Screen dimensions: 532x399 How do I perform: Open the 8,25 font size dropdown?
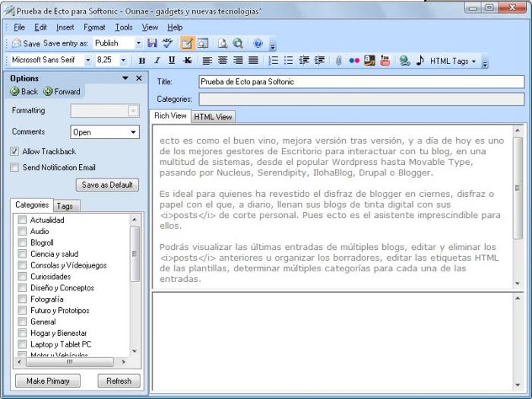[x=124, y=61]
